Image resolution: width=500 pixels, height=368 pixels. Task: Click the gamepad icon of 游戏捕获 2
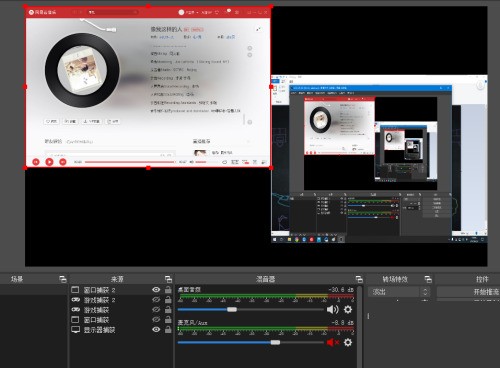click(x=75, y=300)
